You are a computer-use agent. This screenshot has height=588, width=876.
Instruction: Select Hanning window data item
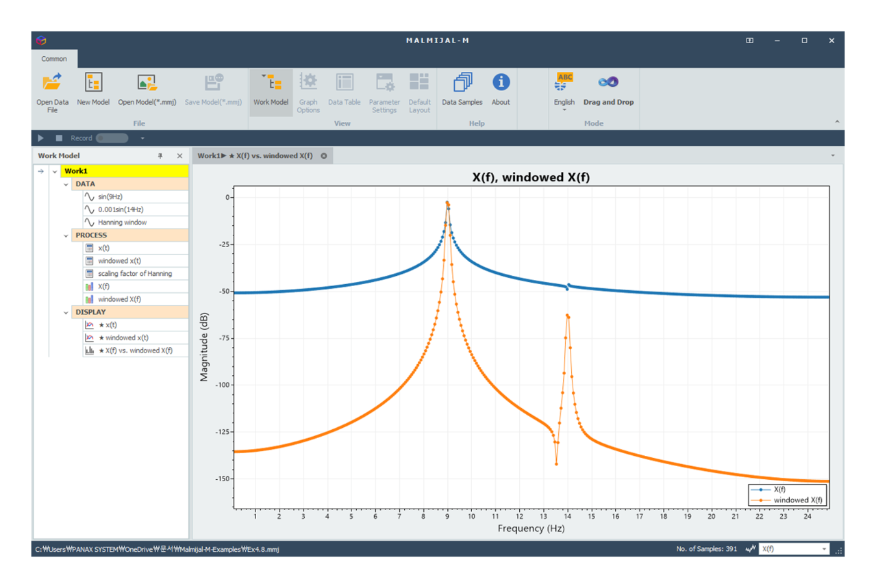tap(122, 222)
